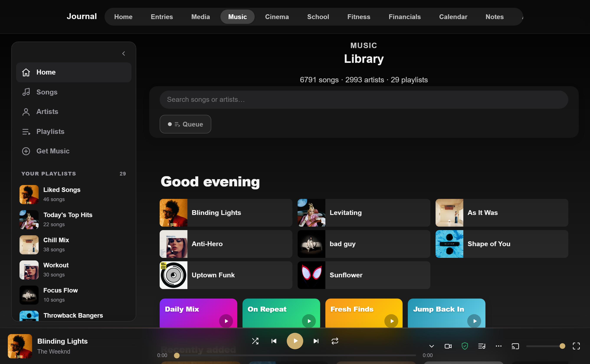Play the Fresh Finds card

click(391, 321)
